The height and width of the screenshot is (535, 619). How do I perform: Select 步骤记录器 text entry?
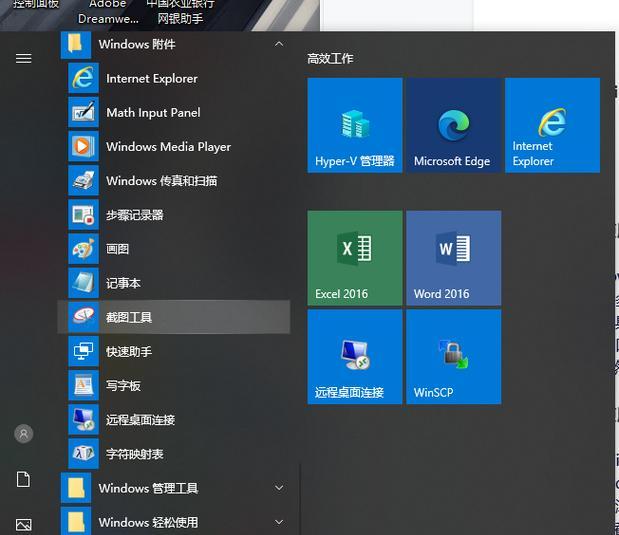(x=135, y=215)
